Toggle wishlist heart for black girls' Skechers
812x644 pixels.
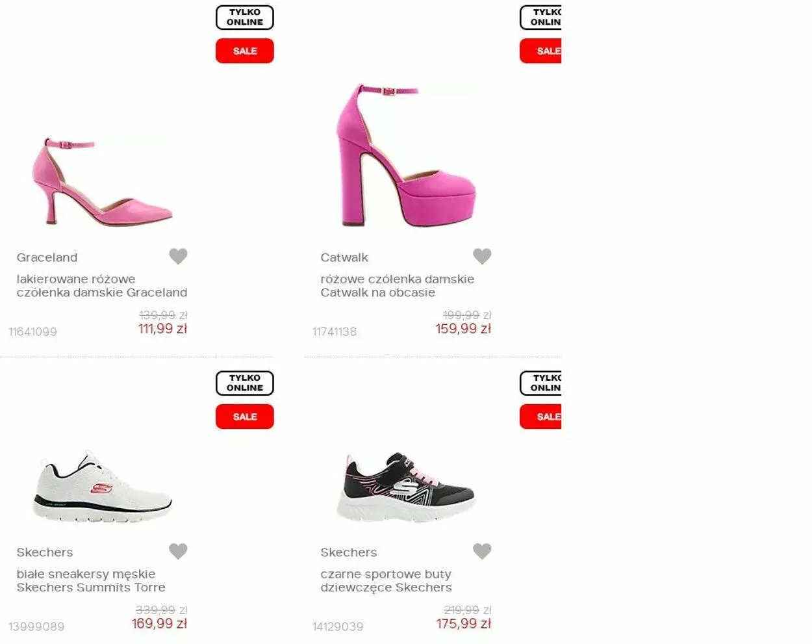[x=482, y=551]
